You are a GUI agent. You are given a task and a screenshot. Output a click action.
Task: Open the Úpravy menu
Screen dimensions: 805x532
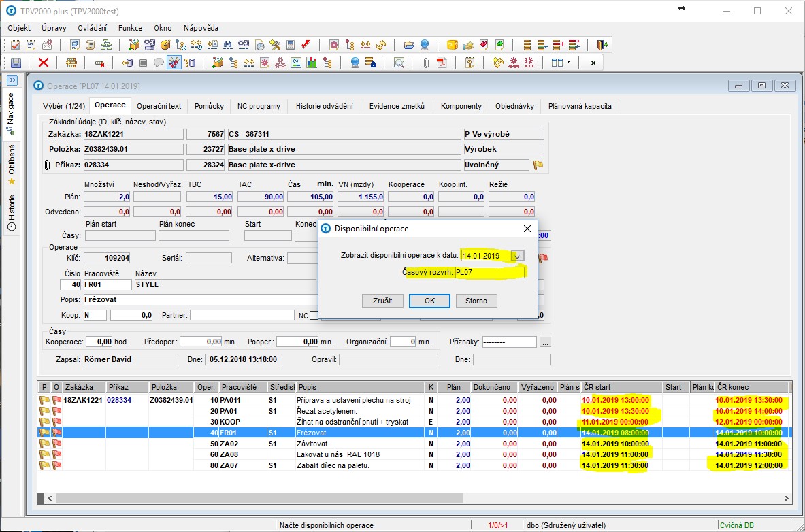(54, 28)
